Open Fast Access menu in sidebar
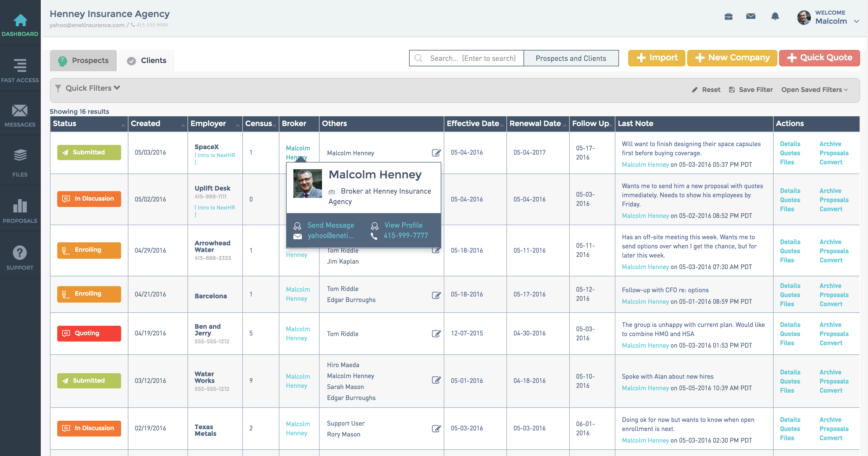This screenshot has width=868, height=456. pos(20,66)
